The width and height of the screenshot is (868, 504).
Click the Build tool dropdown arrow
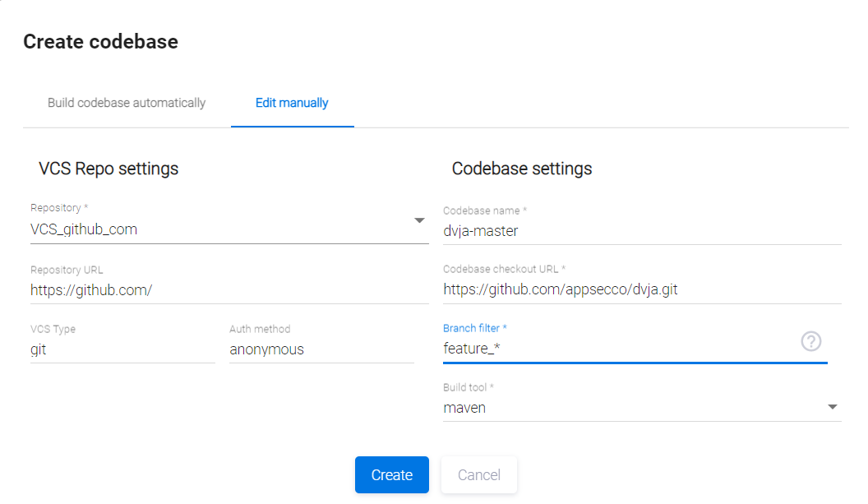pos(832,406)
